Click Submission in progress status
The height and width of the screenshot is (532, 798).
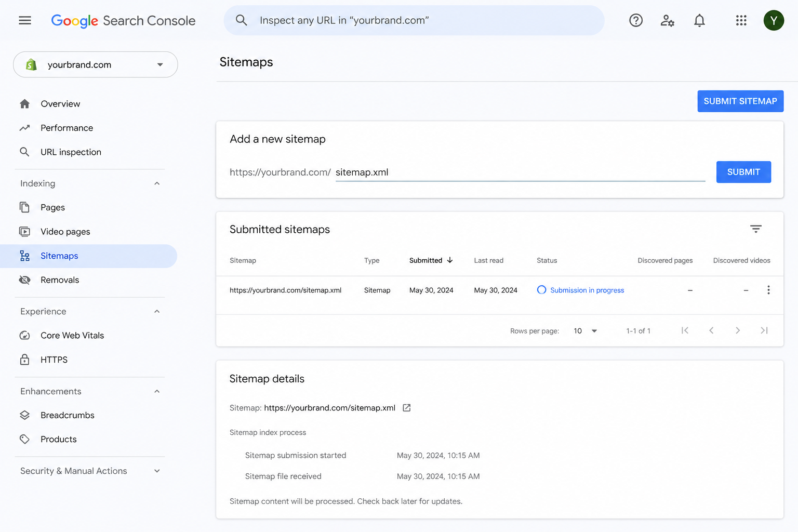click(x=581, y=290)
